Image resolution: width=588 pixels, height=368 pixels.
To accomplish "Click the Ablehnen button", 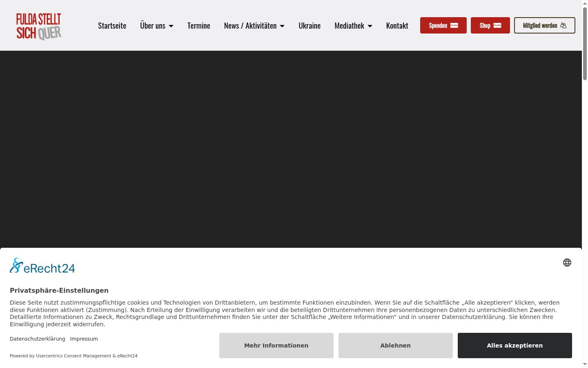I will tap(396, 346).
